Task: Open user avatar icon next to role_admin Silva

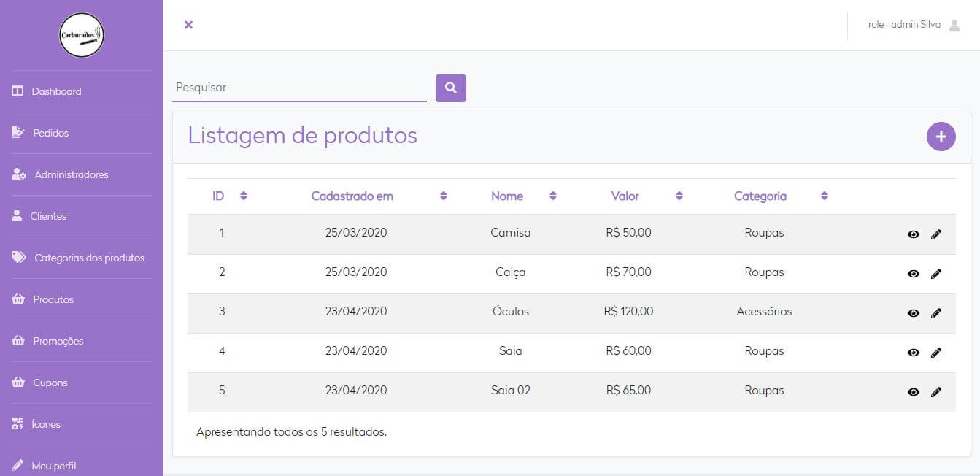Action: (954, 25)
